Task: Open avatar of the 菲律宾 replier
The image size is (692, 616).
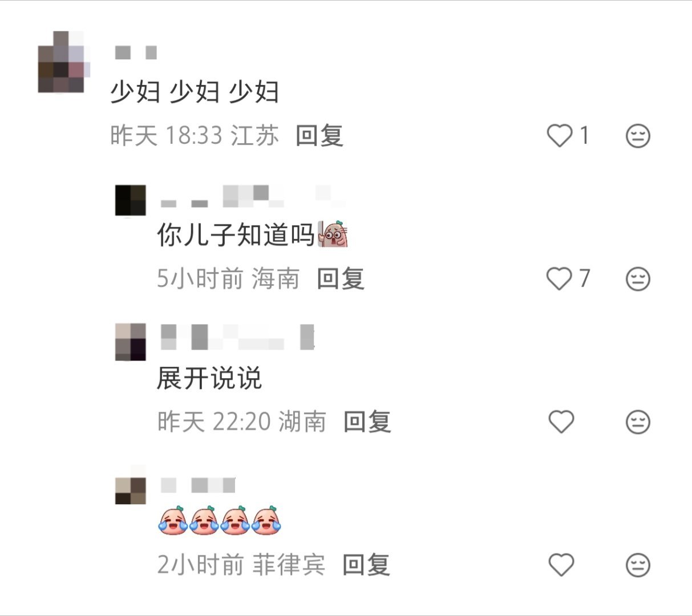Action: point(131,489)
